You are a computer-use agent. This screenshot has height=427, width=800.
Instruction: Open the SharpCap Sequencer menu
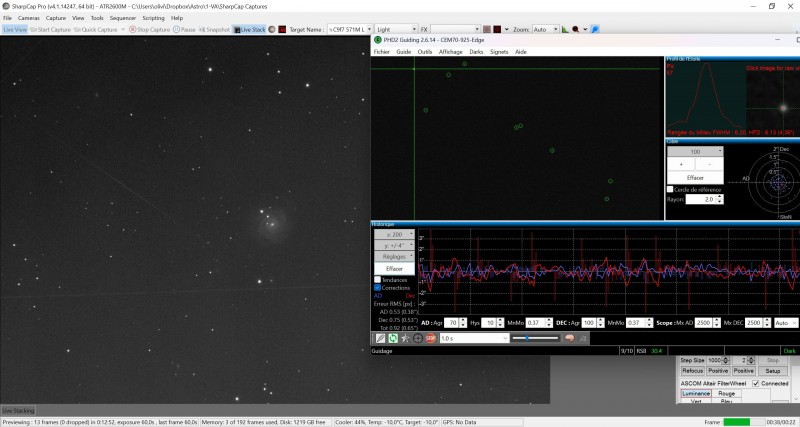(x=122, y=18)
